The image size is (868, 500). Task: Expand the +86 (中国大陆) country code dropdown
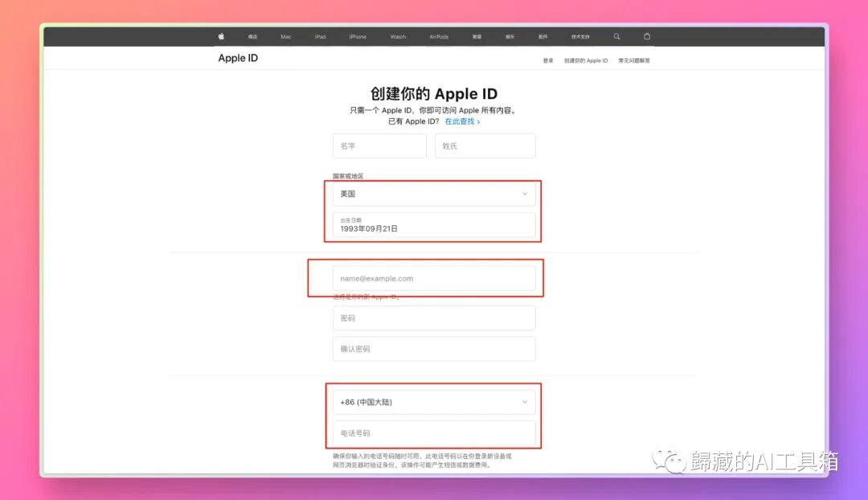pos(434,402)
